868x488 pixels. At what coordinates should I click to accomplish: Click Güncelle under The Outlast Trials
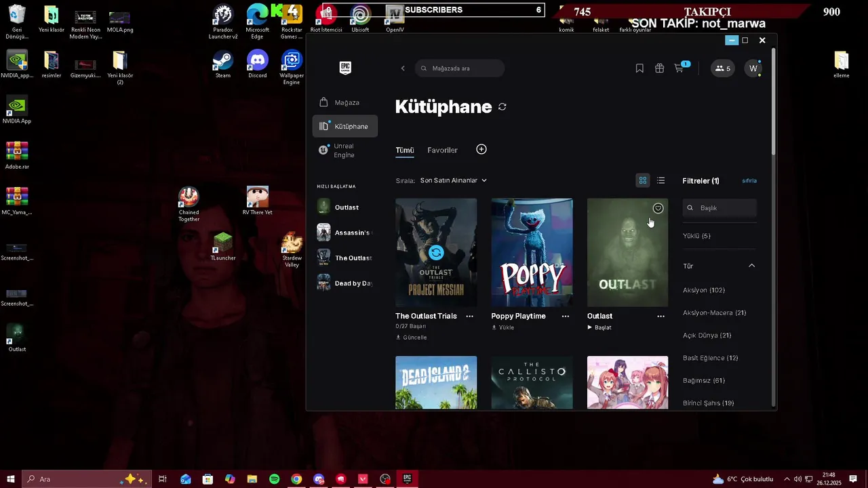tap(412, 337)
